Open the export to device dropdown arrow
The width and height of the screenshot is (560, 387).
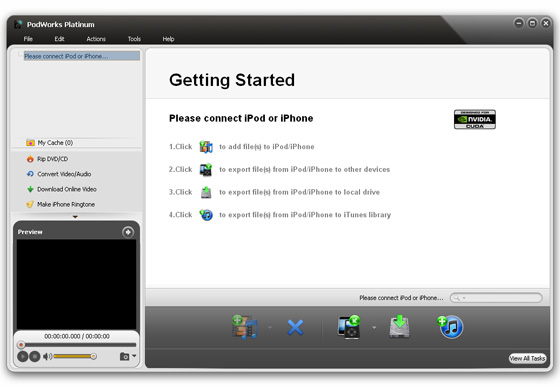pos(374,327)
